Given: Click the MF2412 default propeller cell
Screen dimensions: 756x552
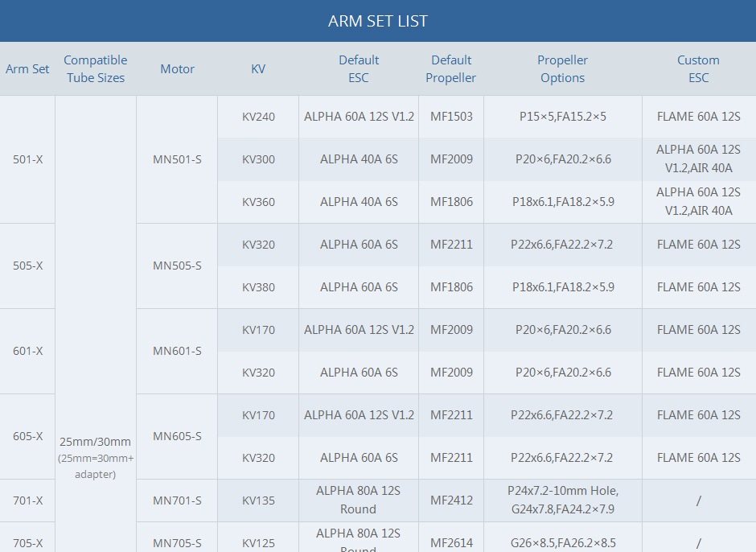Looking at the screenshot, I should point(450,501).
